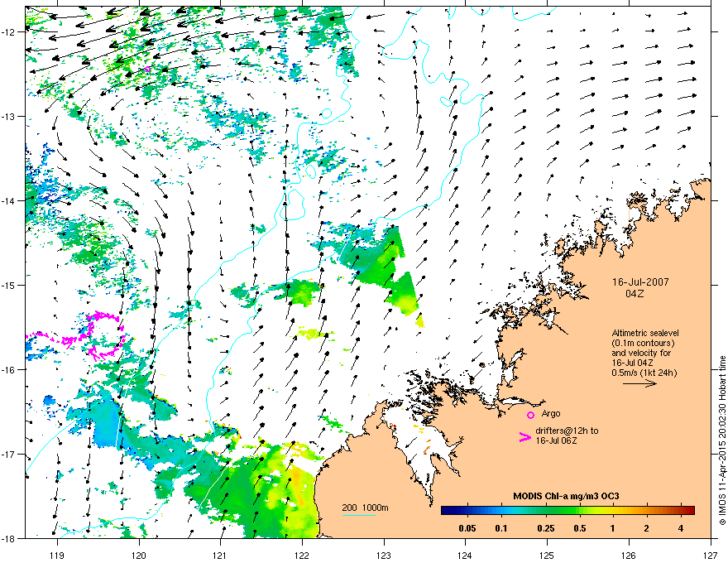Click the small magenta Argo circle near -12.4 latitude
The width and height of the screenshot is (728, 563).
147,70
